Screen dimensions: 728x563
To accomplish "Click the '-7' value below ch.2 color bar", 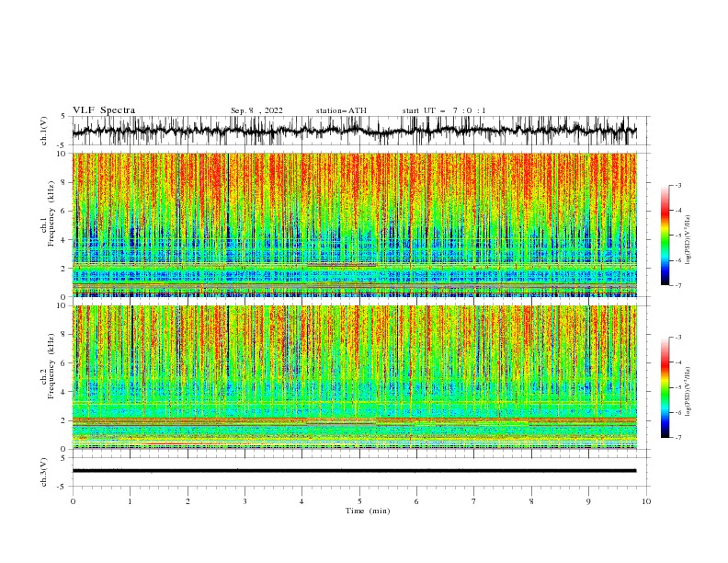I will click(677, 438).
